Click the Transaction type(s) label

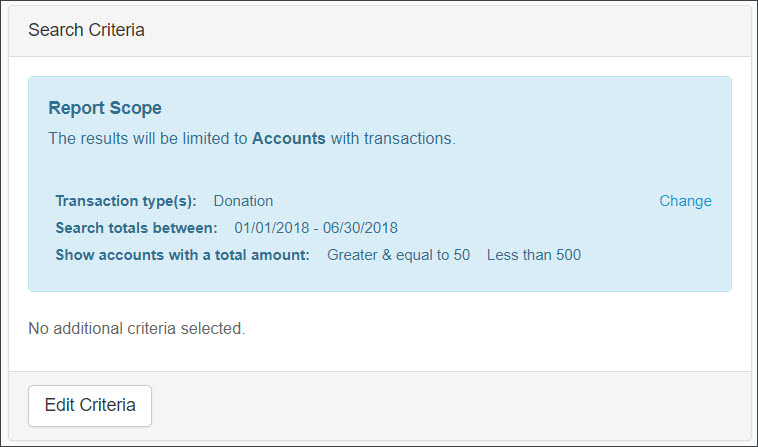pos(126,201)
